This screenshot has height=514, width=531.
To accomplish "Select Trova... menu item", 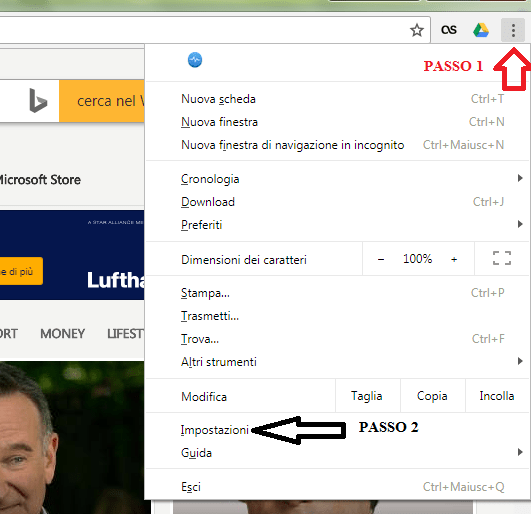I will tap(337, 339).
